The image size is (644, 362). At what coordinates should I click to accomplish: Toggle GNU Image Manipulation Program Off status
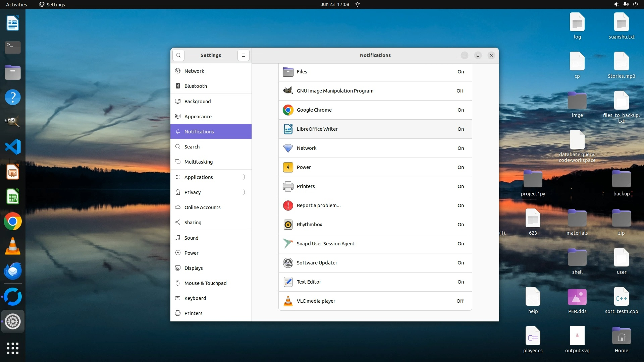[460, 91]
